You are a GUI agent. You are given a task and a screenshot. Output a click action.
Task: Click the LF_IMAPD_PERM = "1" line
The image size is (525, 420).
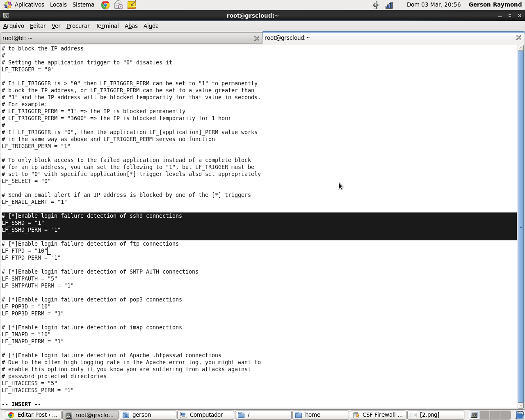click(33, 341)
